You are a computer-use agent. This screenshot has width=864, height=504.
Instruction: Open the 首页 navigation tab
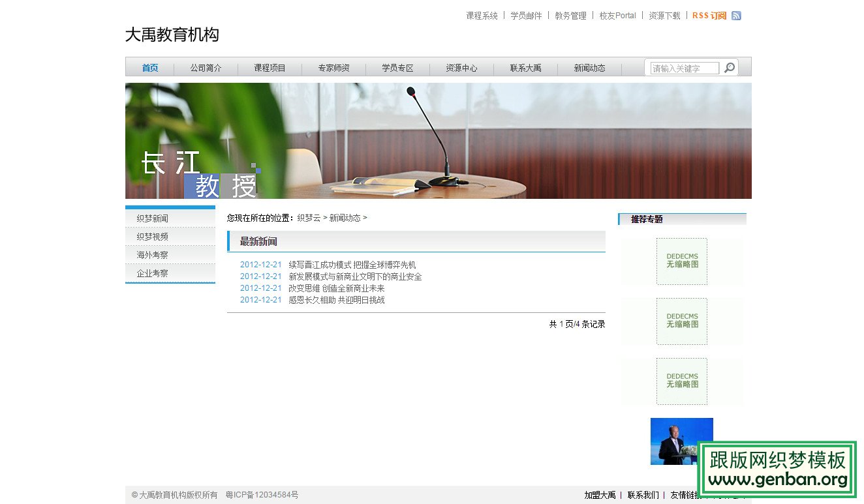coord(149,67)
